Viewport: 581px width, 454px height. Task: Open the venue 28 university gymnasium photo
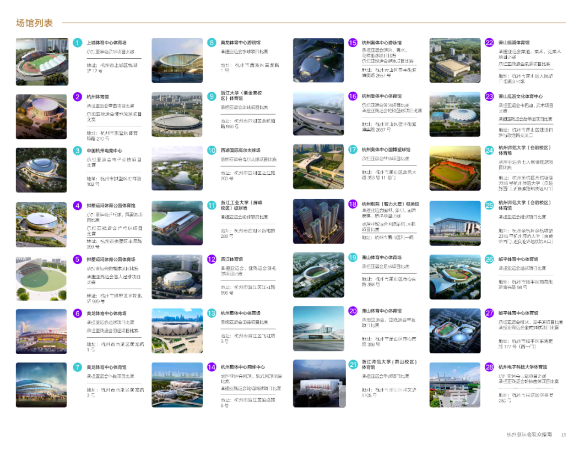pos(455,385)
